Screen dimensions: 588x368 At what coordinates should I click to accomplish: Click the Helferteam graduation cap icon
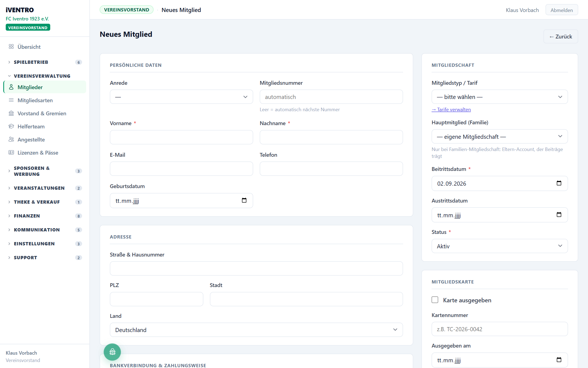pyautogui.click(x=11, y=126)
